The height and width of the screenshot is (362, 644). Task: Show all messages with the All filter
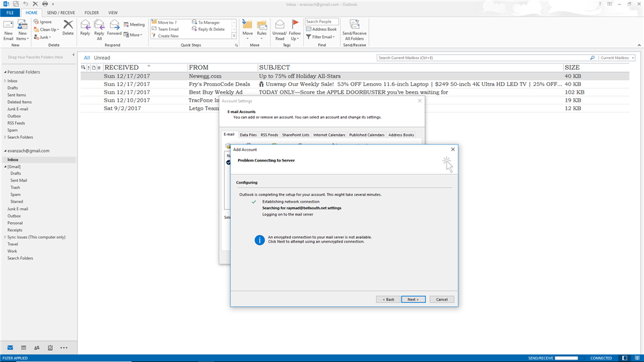[x=87, y=58]
